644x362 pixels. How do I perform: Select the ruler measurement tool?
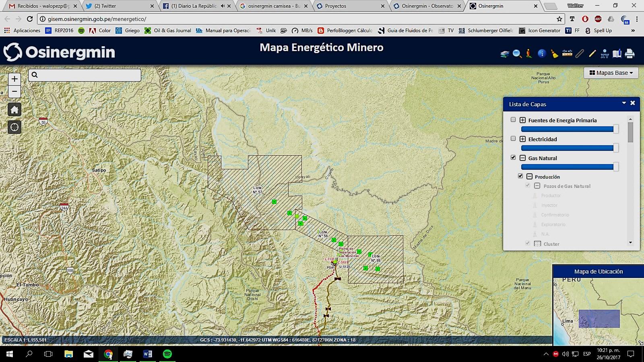pyautogui.click(x=567, y=53)
